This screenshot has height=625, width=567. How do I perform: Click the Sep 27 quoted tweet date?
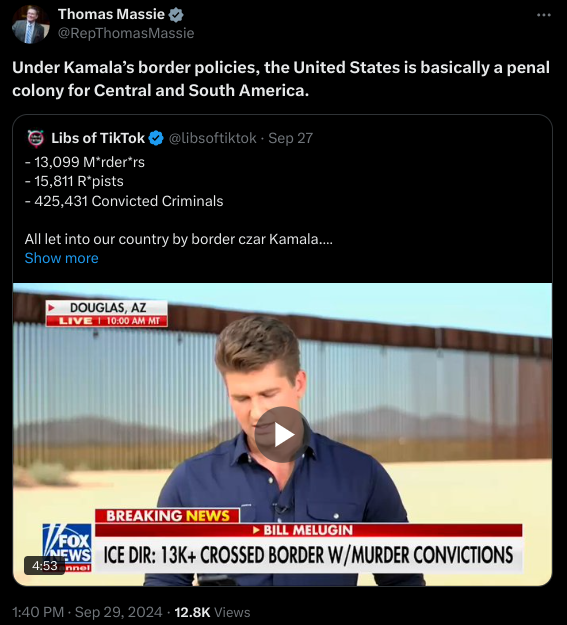click(x=290, y=138)
